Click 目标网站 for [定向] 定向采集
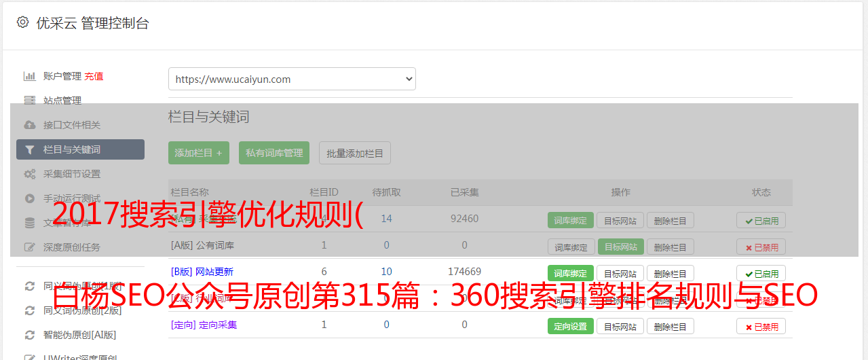This screenshot has width=868, height=360. coord(620,326)
